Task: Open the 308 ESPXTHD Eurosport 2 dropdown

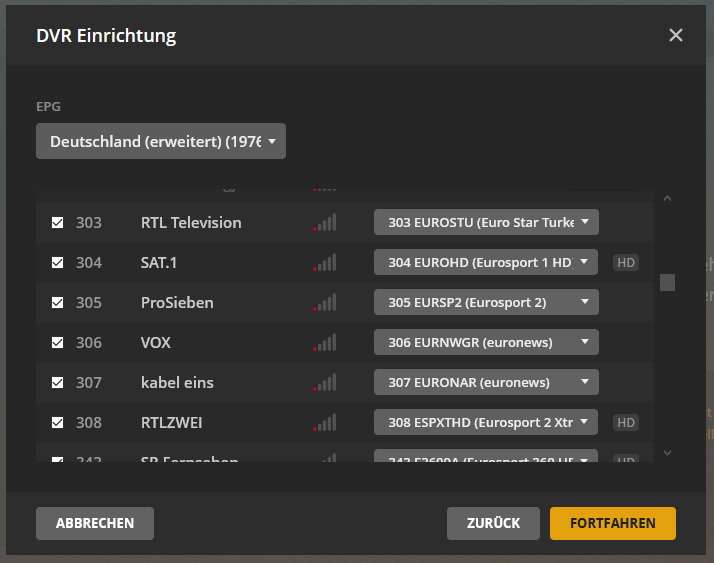Action: click(x=486, y=422)
